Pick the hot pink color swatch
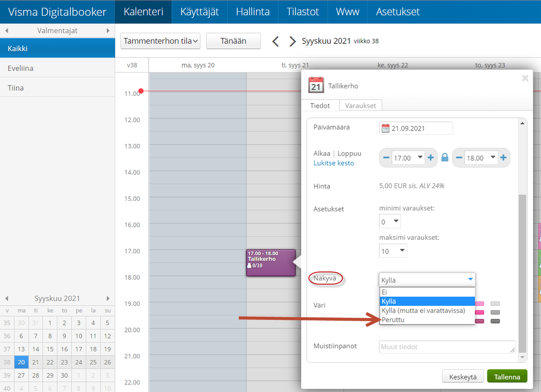The width and height of the screenshot is (541, 392). (x=480, y=312)
